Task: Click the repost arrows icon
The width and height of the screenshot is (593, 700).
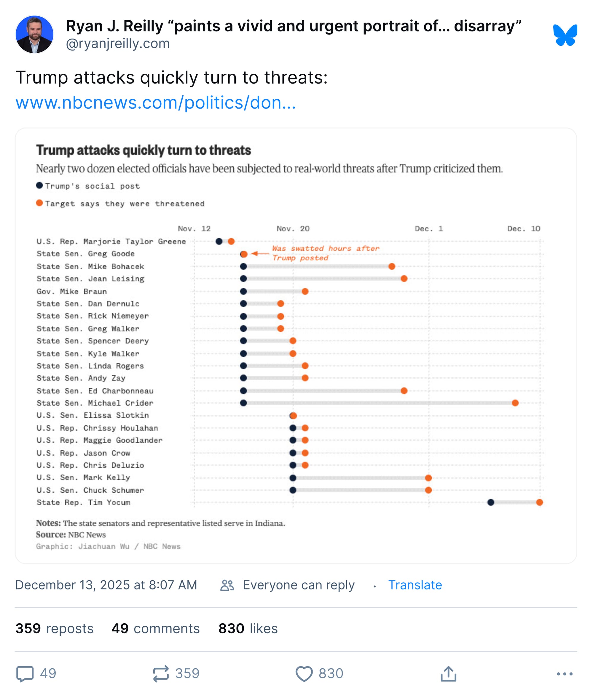Action: click(161, 673)
